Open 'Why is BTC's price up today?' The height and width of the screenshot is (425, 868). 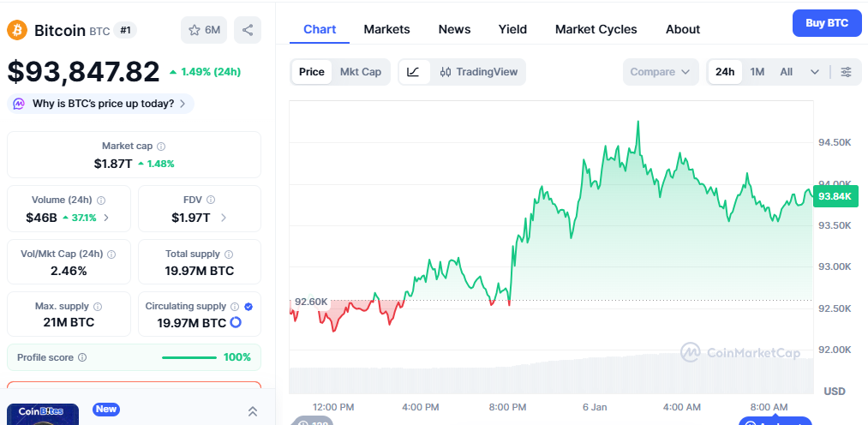(x=101, y=104)
